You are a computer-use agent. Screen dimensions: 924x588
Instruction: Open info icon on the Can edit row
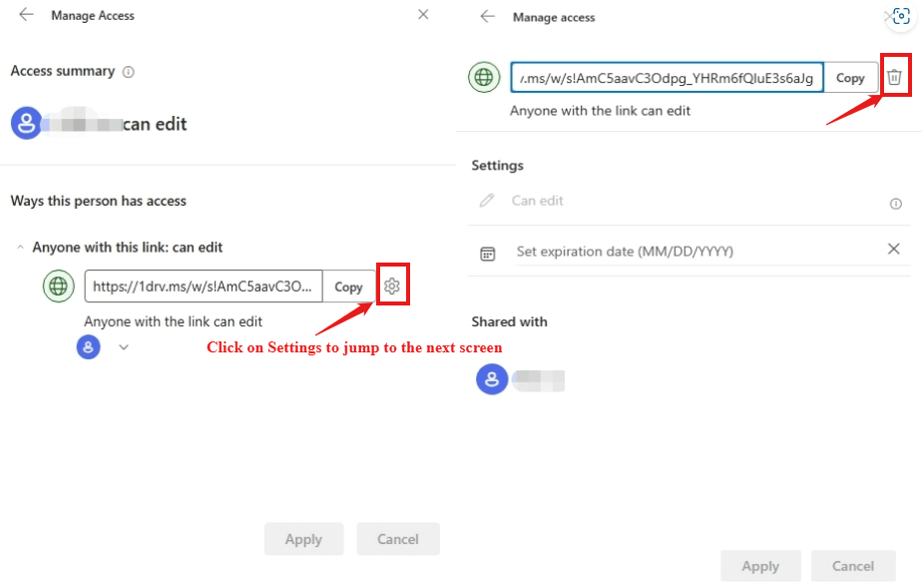click(x=896, y=204)
